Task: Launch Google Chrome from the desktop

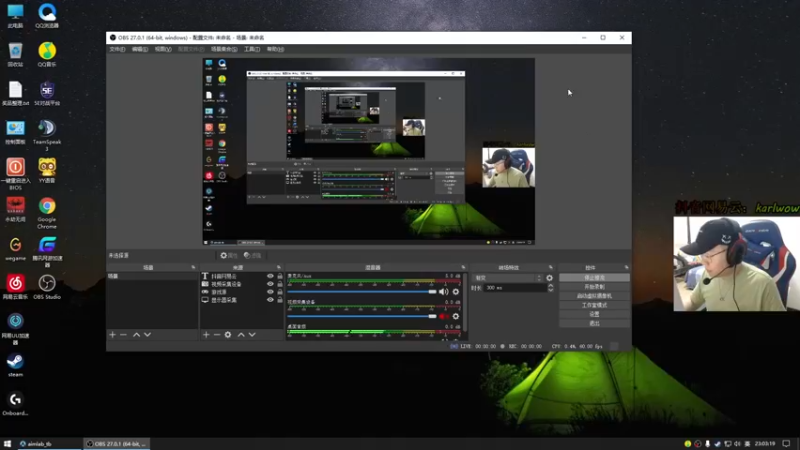Action: [47, 213]
